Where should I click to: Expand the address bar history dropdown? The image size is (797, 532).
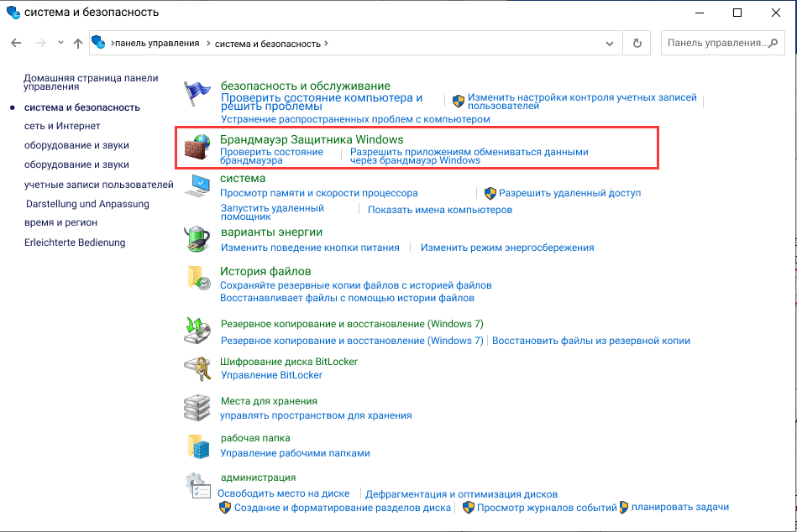click(610, 44)
